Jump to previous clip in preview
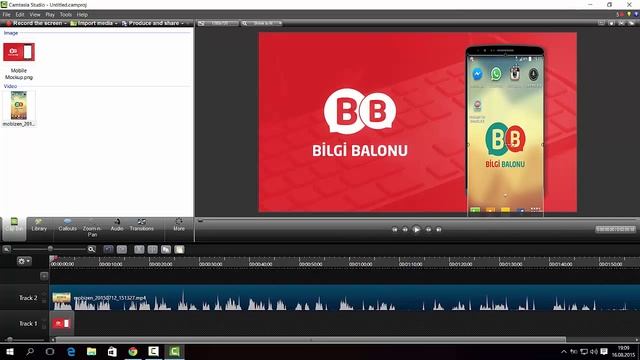 pyautogui.click(x=394, y=229)
